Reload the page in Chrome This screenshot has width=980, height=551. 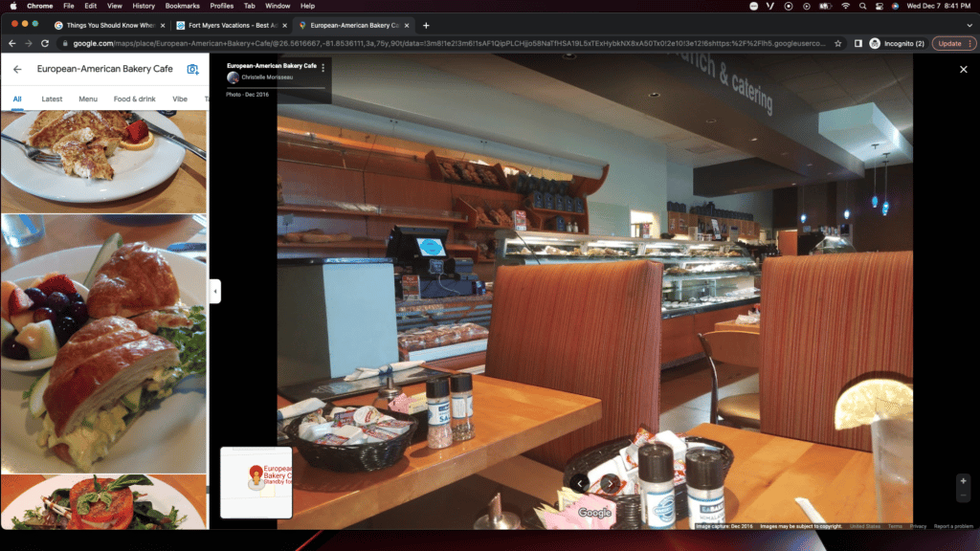45,43
